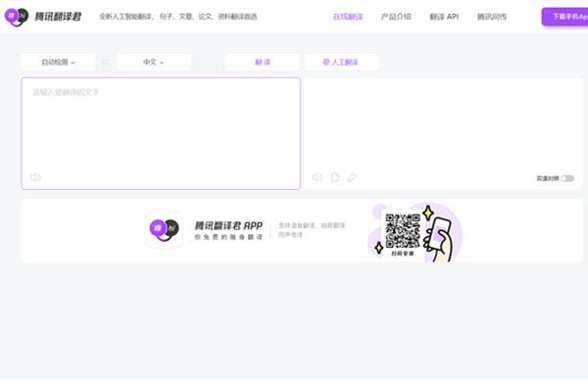Click the purple download mobile app button
The width and height of the screenshot is (588, 380).
click(x=564, y=17)
